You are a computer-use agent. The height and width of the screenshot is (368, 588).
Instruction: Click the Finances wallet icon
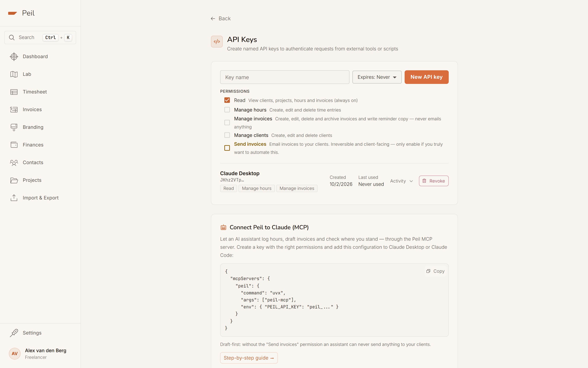[14, 145]
